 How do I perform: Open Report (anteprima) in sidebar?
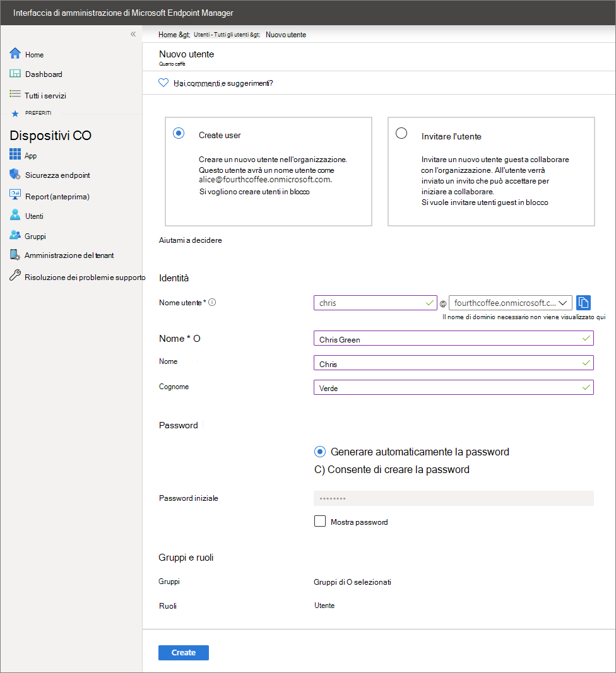[x=57, y=197]
